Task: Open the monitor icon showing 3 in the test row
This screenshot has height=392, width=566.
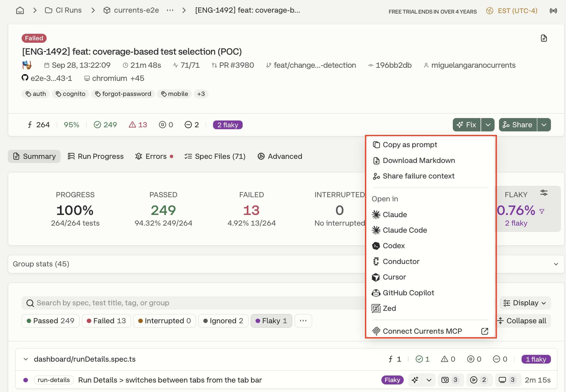Action: (502, 380)
